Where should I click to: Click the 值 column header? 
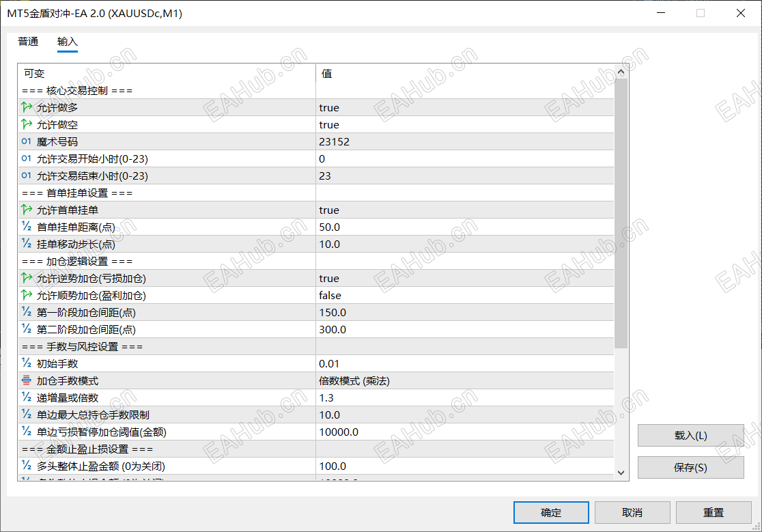(x=464, y=73)
